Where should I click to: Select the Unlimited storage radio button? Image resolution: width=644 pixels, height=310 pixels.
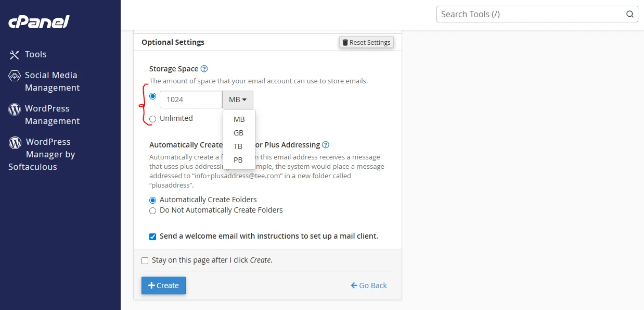click(x=152, y=119)
